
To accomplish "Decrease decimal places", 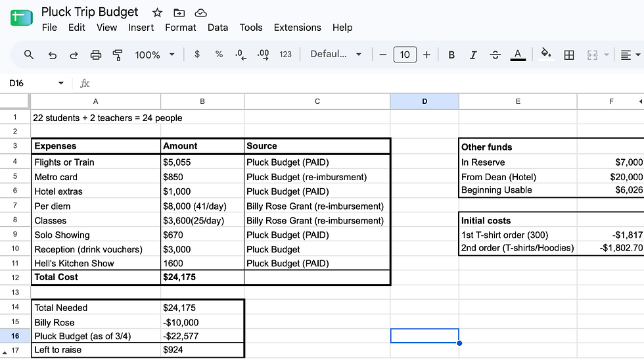I will click(241, 55).
